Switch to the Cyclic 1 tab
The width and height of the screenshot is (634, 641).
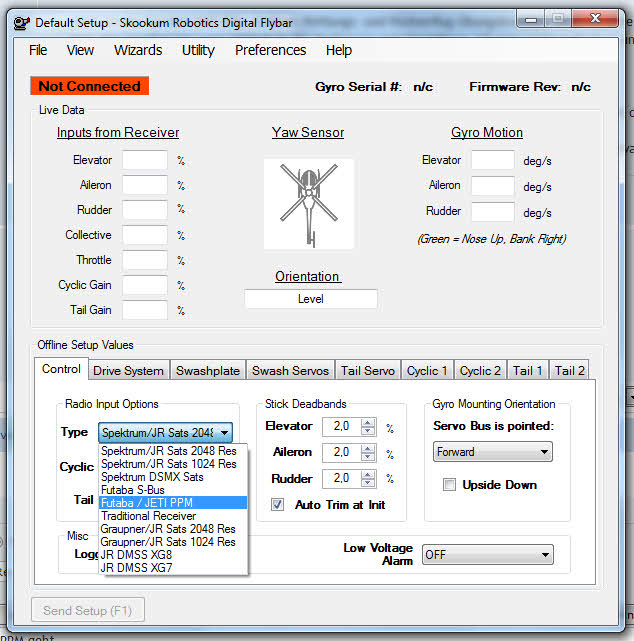point(427,371)
